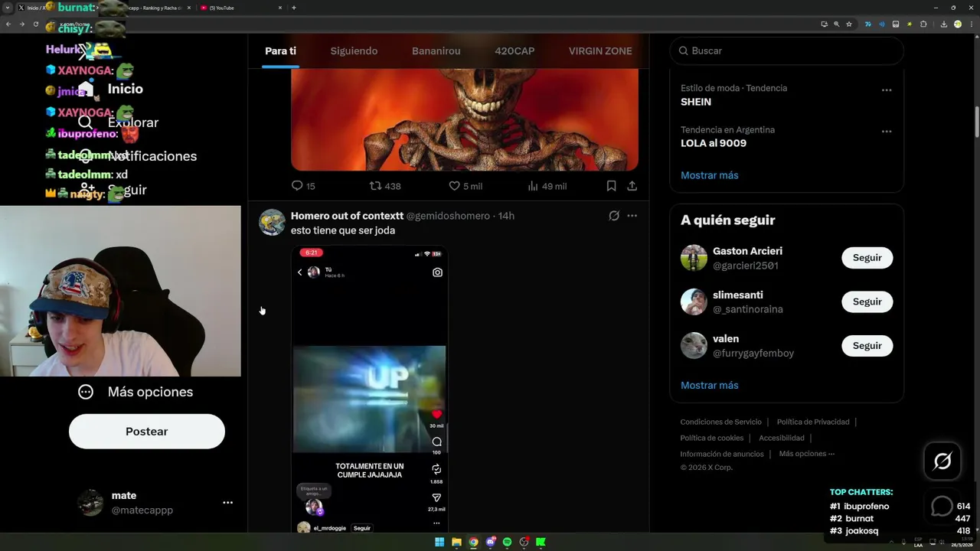Open more options for SHEIN trend
This screenshot has height=551, width=980.
click(x=887, y=90)
